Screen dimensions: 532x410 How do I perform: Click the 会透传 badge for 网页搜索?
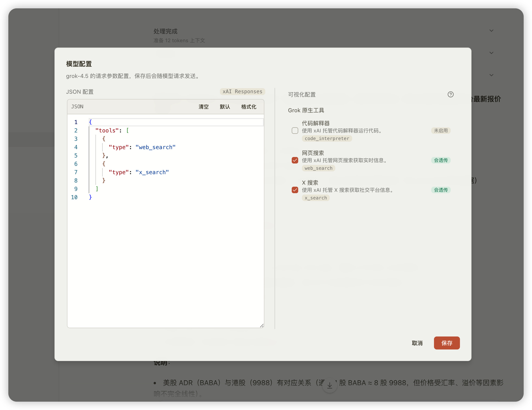441,160
